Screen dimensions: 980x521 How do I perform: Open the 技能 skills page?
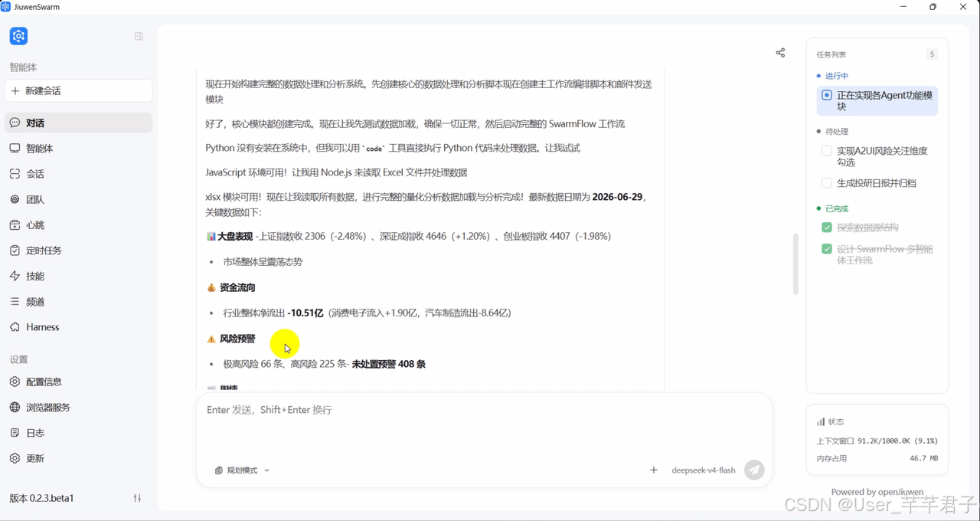tap(78, 276)
